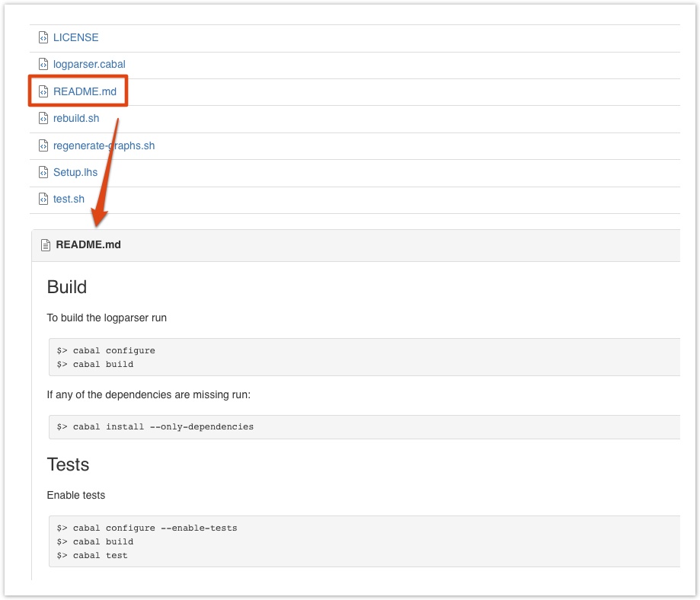Image resolution: width=700 pixels, height=600 pixels.
Task: Click the test.sh file icon
Action: click(43, 199)
